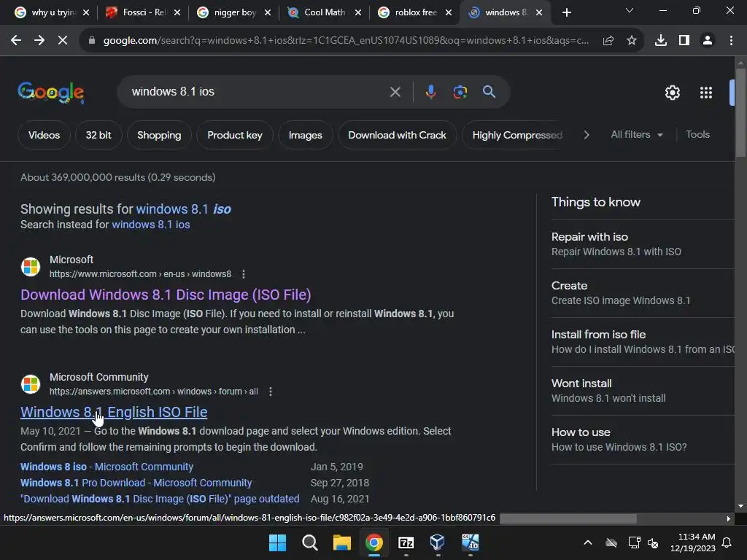The height and width of the screenshot is (560, 747).
Task: Select the Download with Crack chip
Action: point(398,135)
